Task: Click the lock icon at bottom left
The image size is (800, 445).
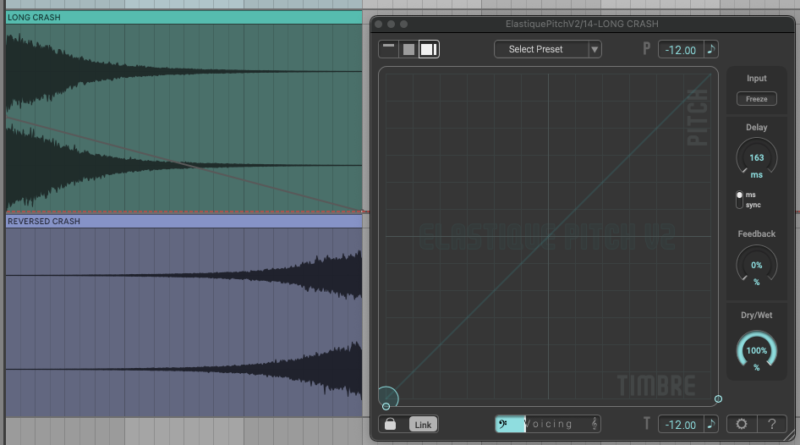Action: 390,424
